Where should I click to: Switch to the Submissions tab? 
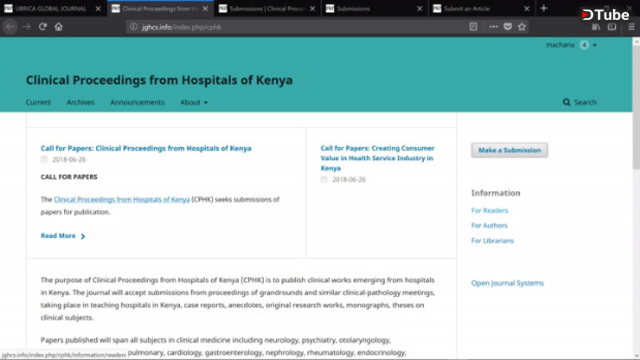pyautogui.click(x=375, y=9)
